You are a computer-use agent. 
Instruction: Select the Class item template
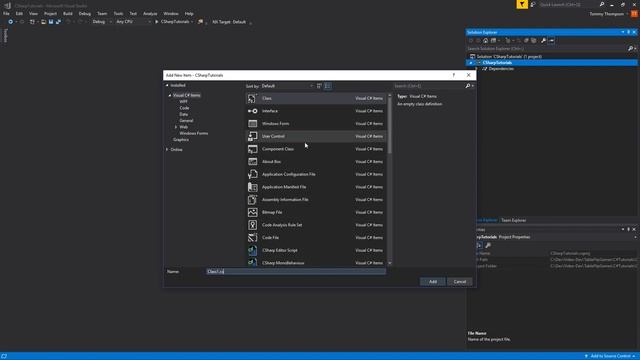(x=316, y=98)
